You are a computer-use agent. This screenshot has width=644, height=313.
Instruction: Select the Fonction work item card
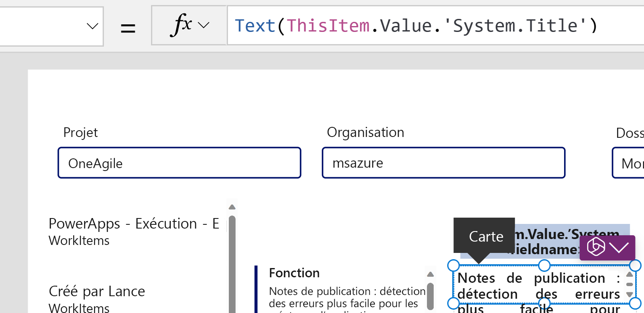click(343, 289)
